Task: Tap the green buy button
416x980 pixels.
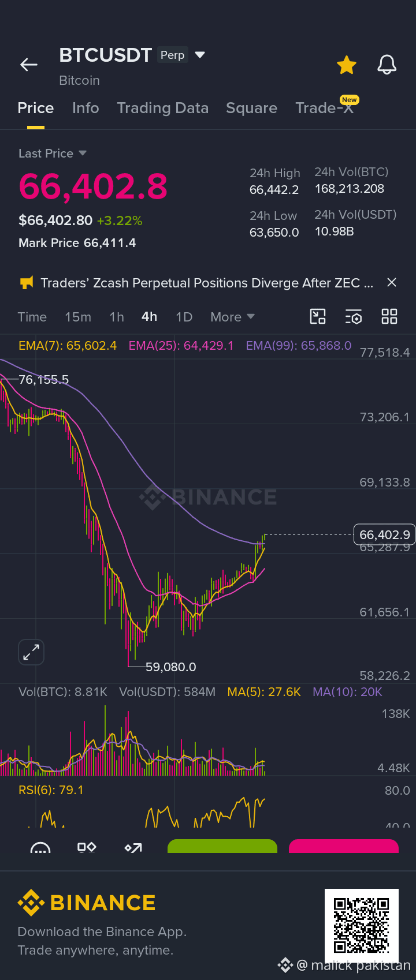Action: coord(222,846)
